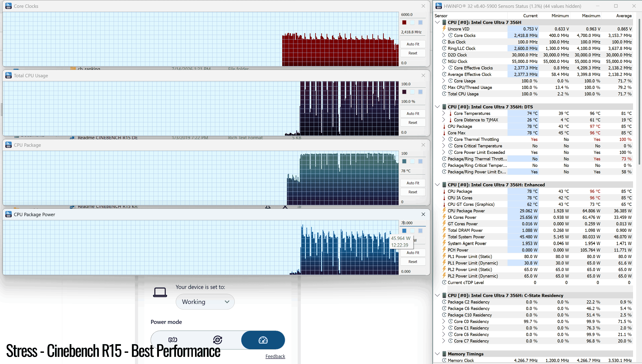Click the HWiNFO icon in CPU Package title bar

tap(8, 145)
